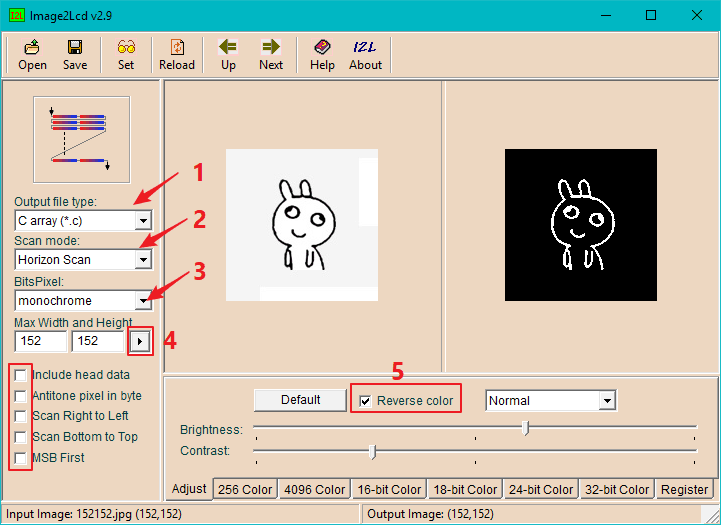Image resolution: width=721 pixels, height=525 pixels.
Task: Click the inverted output image preview
Action: click(581, 225)
